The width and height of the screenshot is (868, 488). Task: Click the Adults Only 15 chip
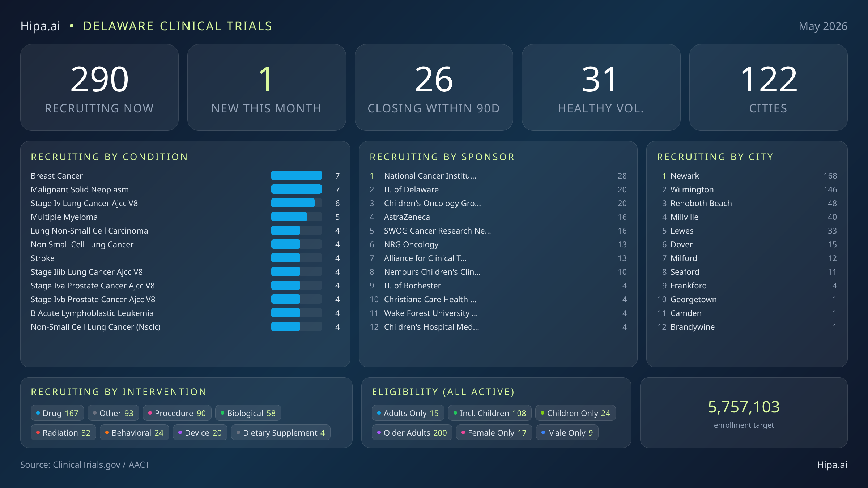[408, 413]
